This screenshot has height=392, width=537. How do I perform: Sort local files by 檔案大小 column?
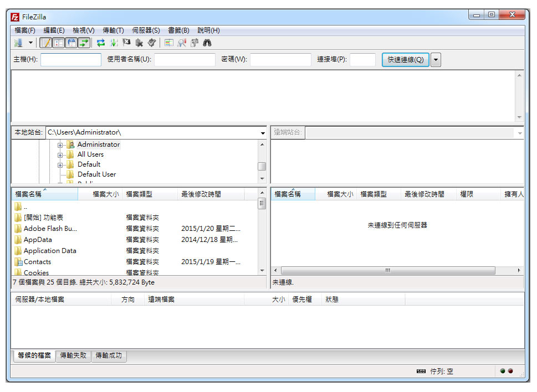(x=100, y=194)
